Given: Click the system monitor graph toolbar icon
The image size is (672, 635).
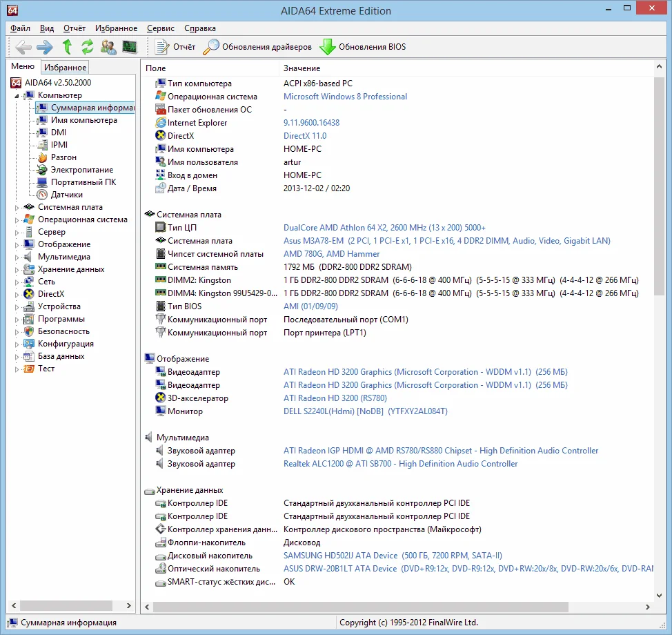Looking at the screenshot, I should (129, 47).
